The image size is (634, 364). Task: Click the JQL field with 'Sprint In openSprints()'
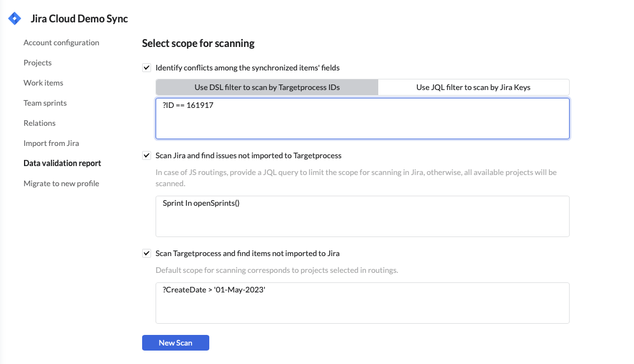click(x=362, y=216)
